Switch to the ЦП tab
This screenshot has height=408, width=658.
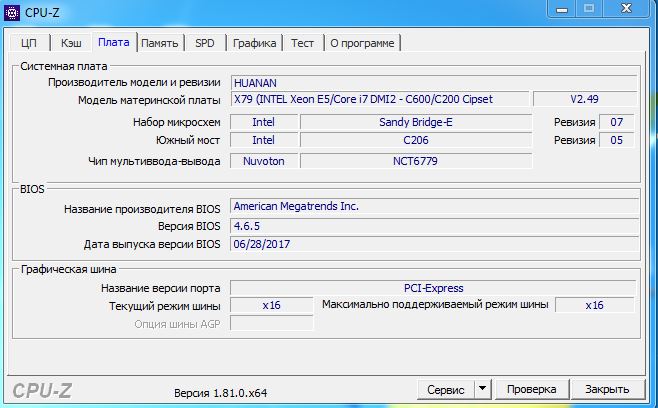(x=29, y=43)
